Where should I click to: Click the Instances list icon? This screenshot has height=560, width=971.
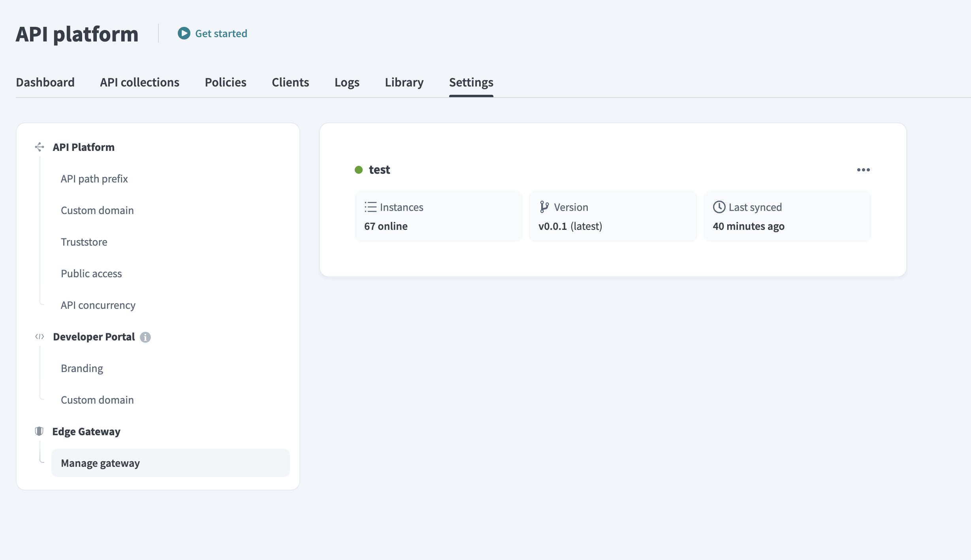[x=370, y=207]
